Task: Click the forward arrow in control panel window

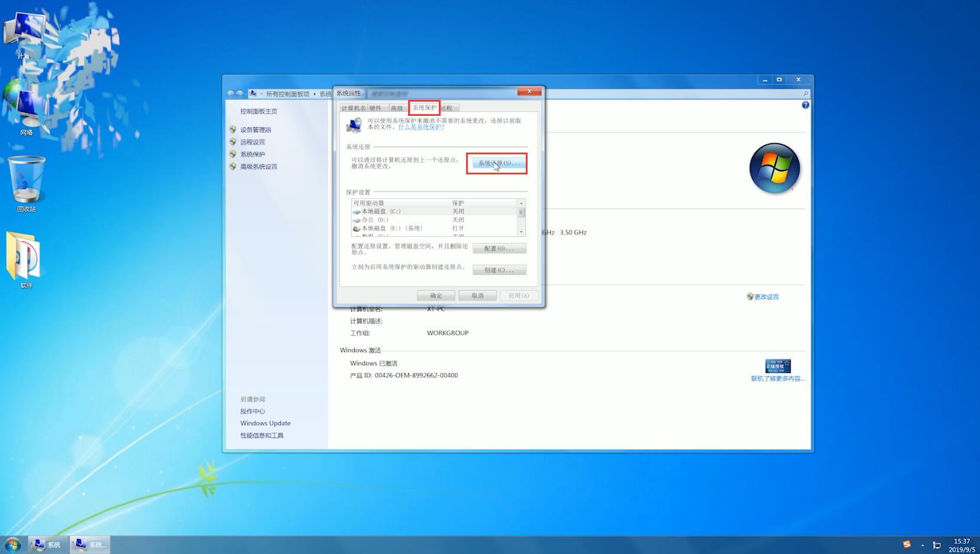Action: click(x=240, y=93)
